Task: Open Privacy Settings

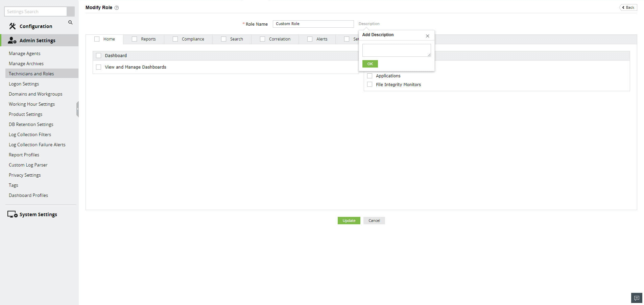Action: click(25, 175)
